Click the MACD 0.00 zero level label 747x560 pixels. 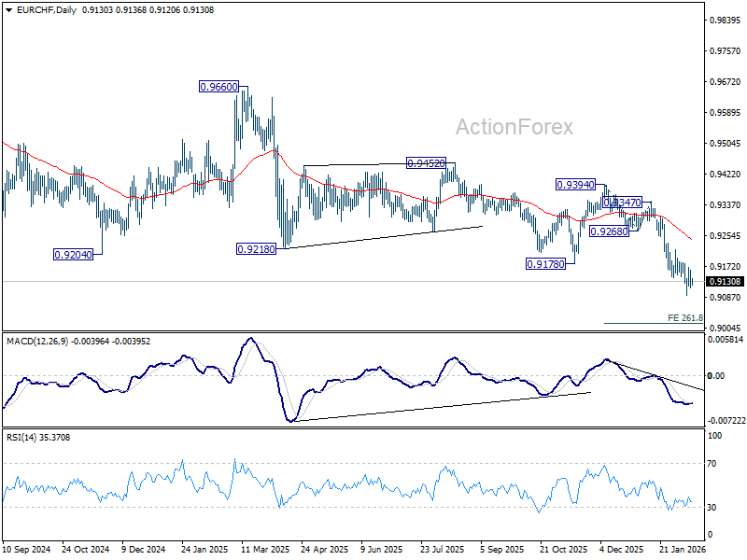point(716,376)
